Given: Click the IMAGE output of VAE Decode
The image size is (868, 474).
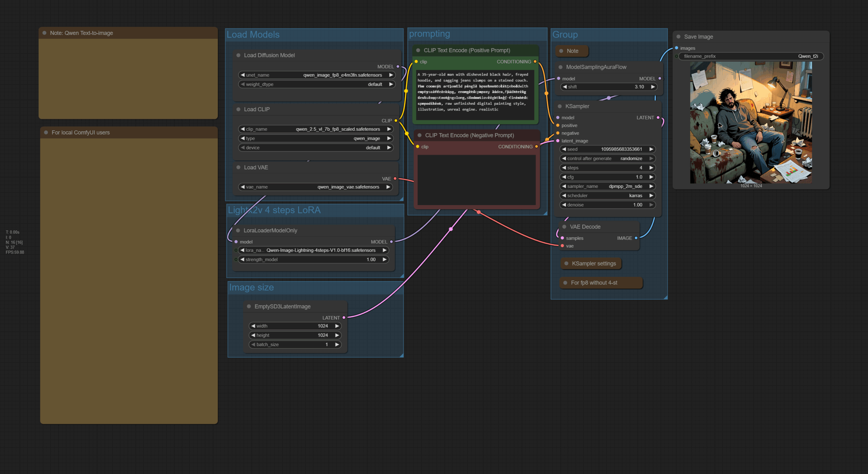Looking at the screenshot, I should coord(636,238).
